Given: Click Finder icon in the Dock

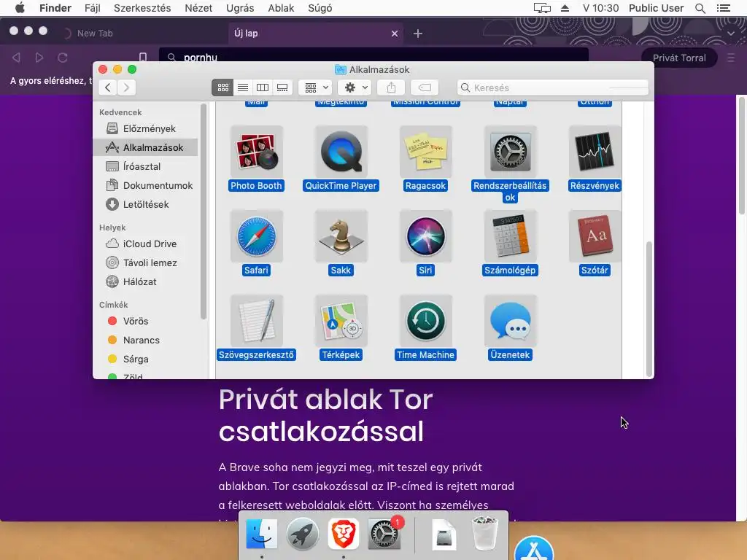Looking at the screenshot, I should (x=262, y=534).
